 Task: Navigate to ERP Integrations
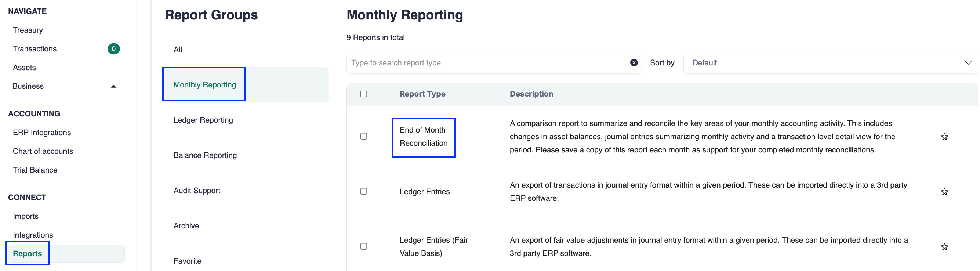point(42,133)
